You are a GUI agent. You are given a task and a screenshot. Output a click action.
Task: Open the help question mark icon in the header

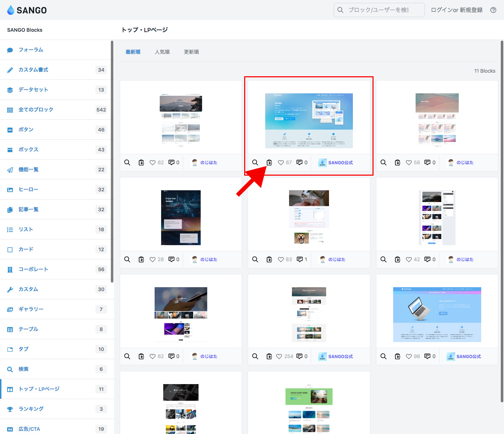493,10
